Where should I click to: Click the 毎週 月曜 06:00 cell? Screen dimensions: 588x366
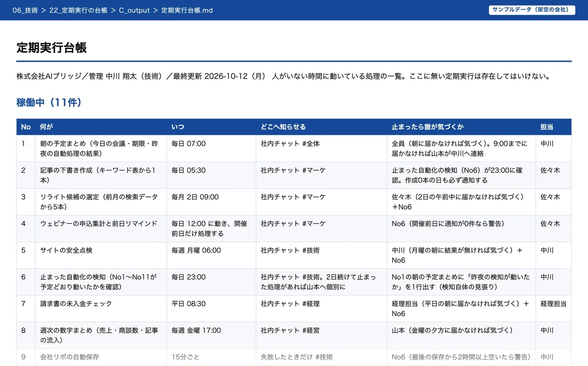coord(211,255)
